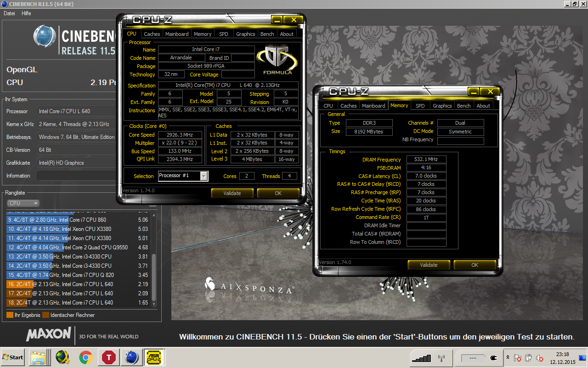Click Validate in the Memory window
Screen dimensions: 588x368
coord(429,265)
